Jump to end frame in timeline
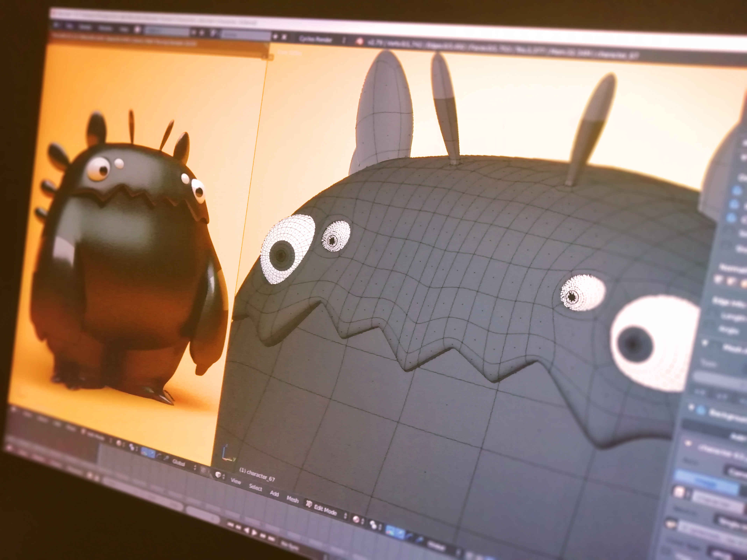This screenshot has width=747, height=560. coord(271,539)
